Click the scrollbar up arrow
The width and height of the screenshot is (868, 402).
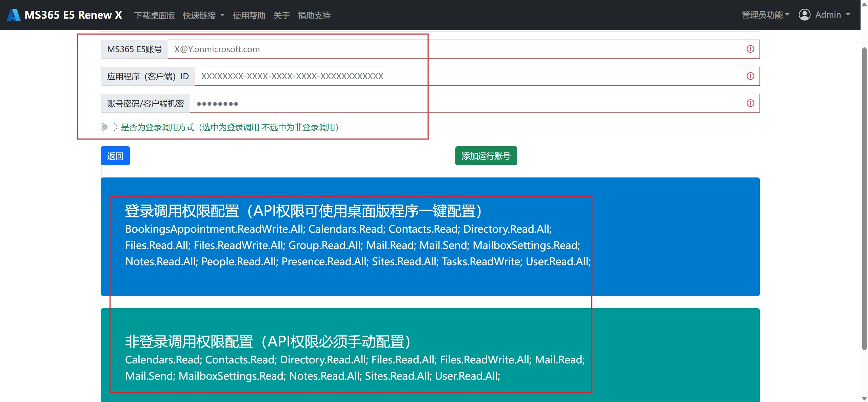point(864,4)
